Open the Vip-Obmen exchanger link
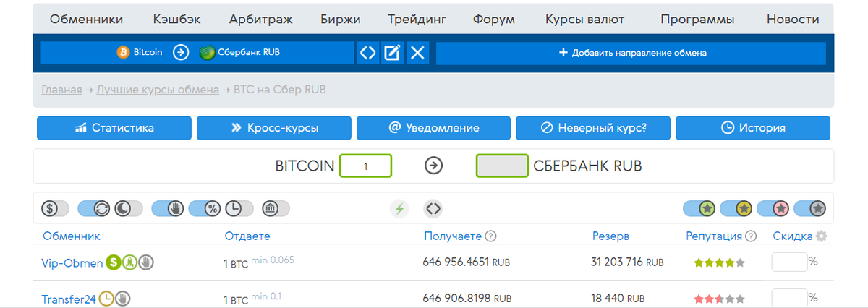Screen dimensions: 868x308 click(x=72, y=263)
